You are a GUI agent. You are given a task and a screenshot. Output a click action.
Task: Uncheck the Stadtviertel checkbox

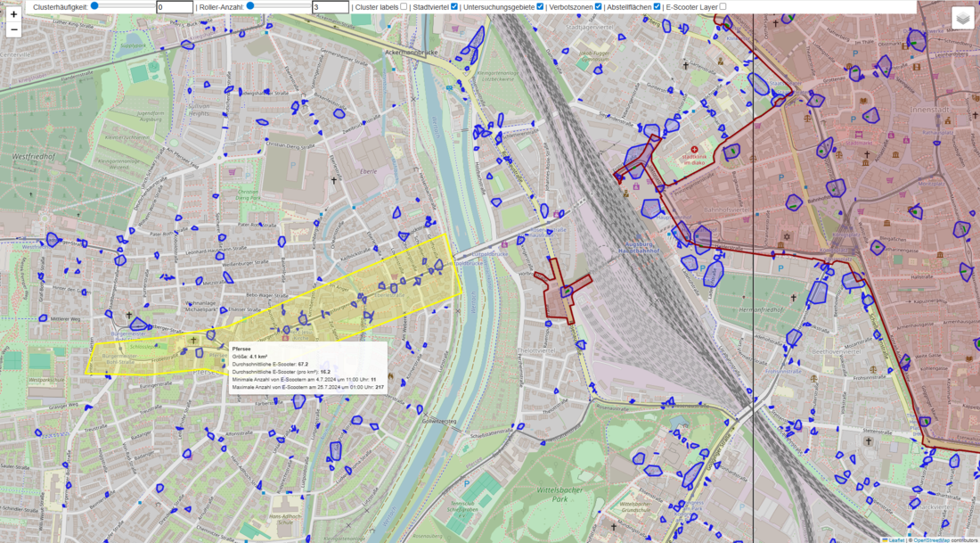point(454,6)
